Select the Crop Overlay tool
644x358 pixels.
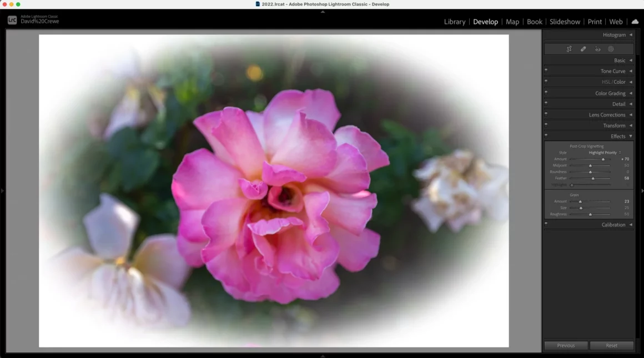pyautogui.click(x=569, y=49)
